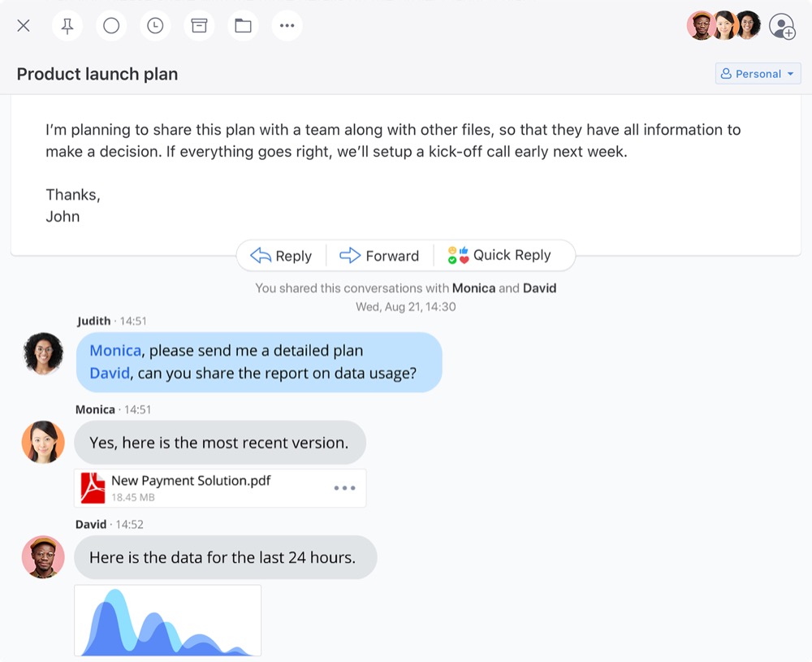The height and width of the screenshot is (662, 812).
Task: Archive this conversation
Action: coord(199,26)
